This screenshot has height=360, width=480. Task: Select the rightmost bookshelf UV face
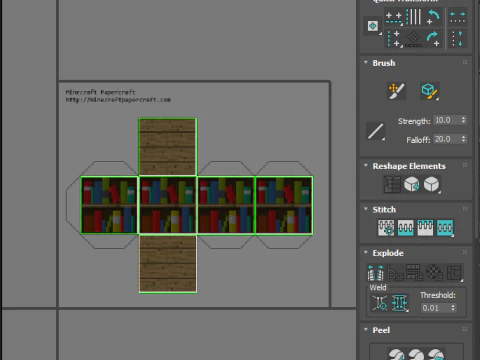(x=284, y=205)
